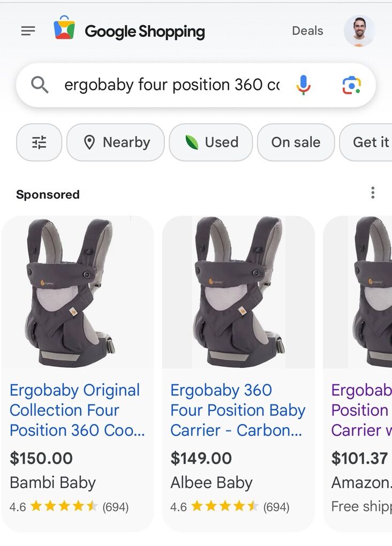
Task: Click the search query input field
Action: pyautogui.click(x=171, y=85)
